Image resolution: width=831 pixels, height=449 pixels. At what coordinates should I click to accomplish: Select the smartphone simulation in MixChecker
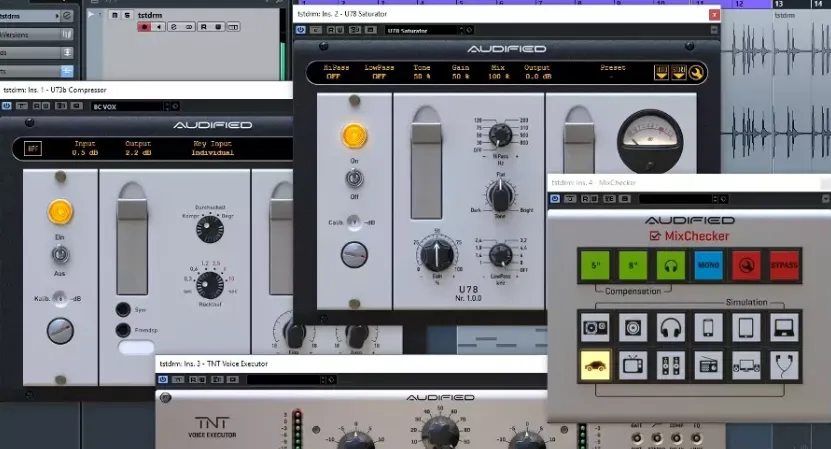(708, 328)
